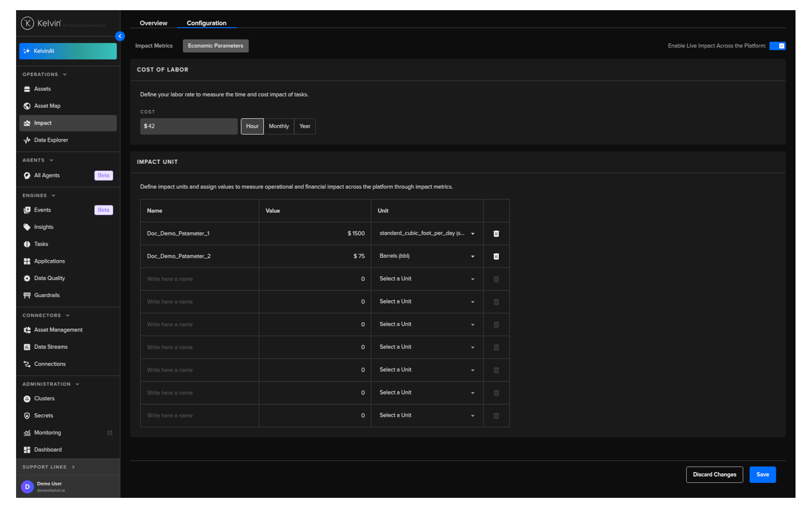Screen dimensions: 812x508
Task: Select Hour labor cost period
Action: point(252,126)
